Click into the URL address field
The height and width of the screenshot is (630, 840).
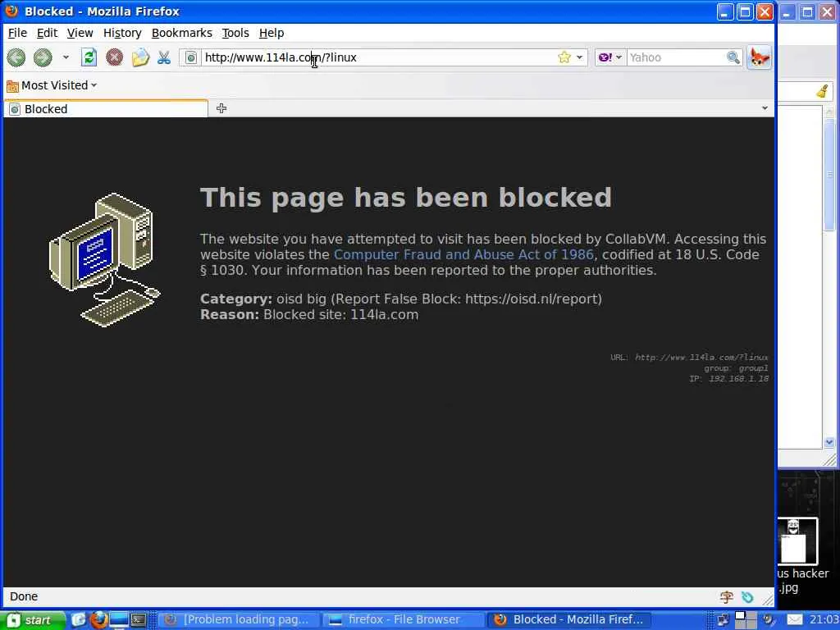(377, 57)
